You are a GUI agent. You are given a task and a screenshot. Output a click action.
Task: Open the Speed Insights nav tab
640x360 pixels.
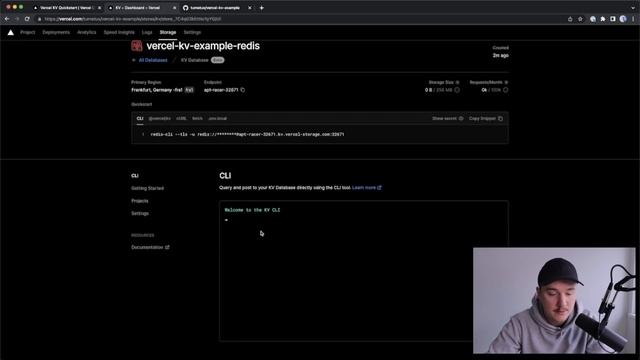tap(119, 32)
